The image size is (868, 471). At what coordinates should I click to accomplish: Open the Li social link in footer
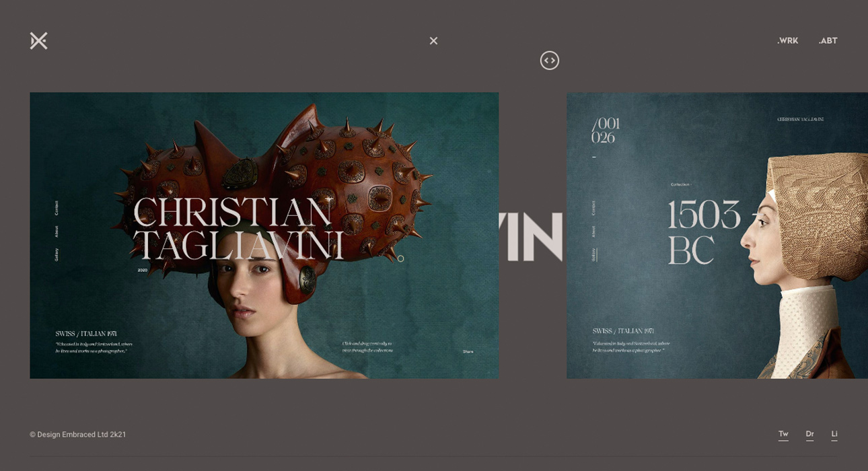coord(834,434)
